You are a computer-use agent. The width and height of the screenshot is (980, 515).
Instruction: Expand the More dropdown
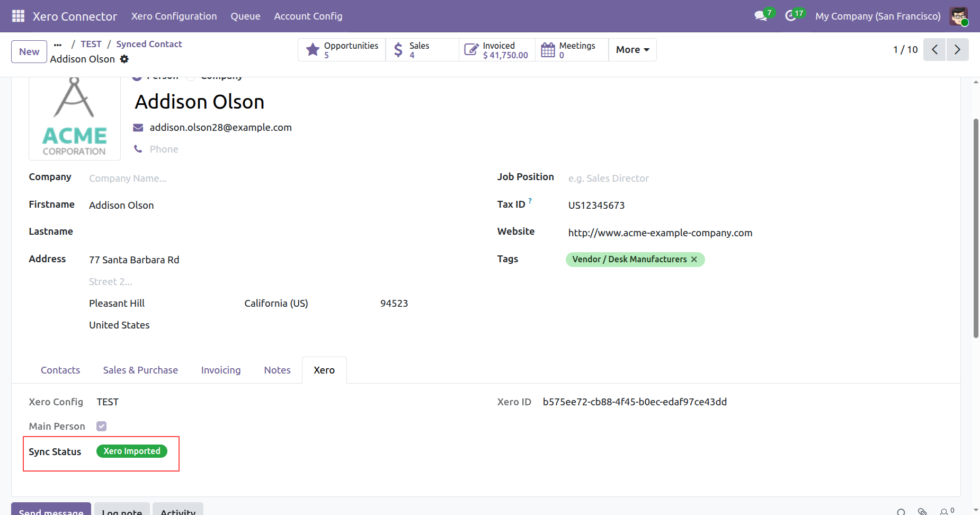(x=632, y=50)
